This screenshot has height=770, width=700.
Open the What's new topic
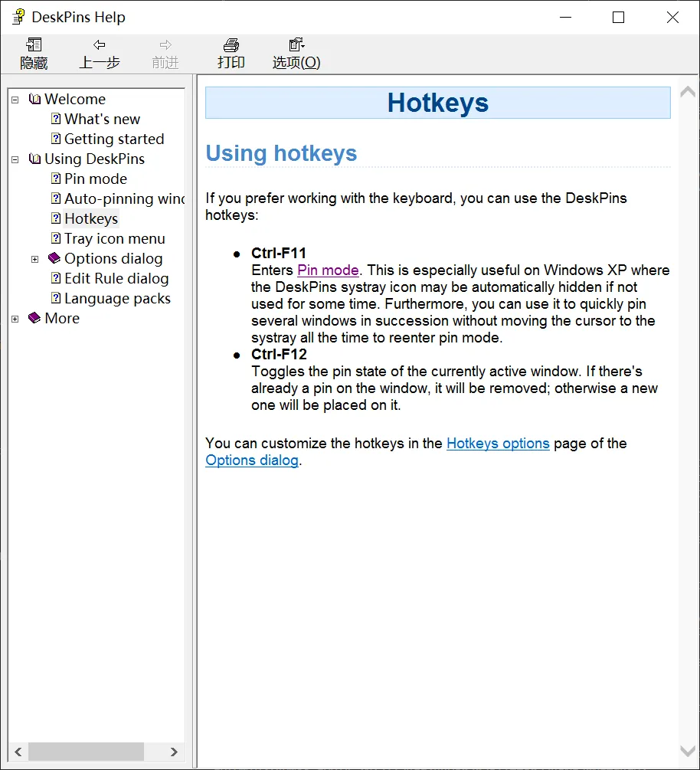pos(102,119)
